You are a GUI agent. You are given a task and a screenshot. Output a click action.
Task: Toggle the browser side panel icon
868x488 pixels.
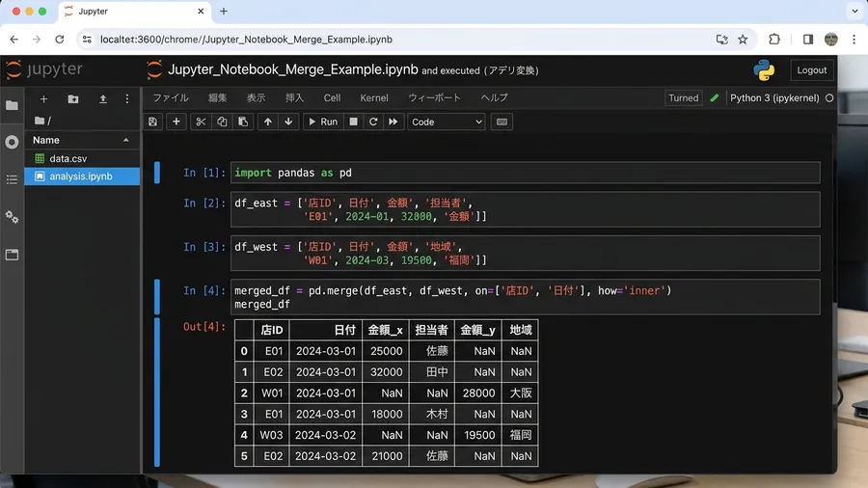tap(807, 40)
